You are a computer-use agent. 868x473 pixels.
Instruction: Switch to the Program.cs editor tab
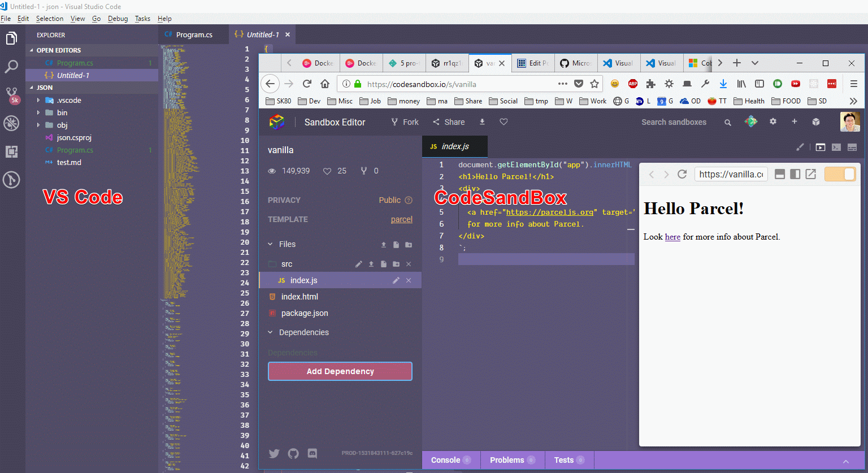tap(193, 34)
